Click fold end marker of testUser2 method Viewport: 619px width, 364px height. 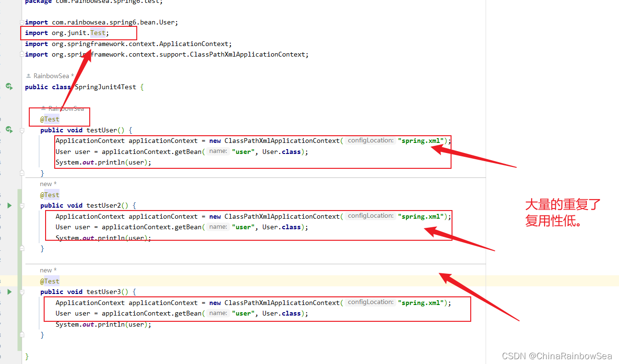pyautogui.click(x=22, y=248)
